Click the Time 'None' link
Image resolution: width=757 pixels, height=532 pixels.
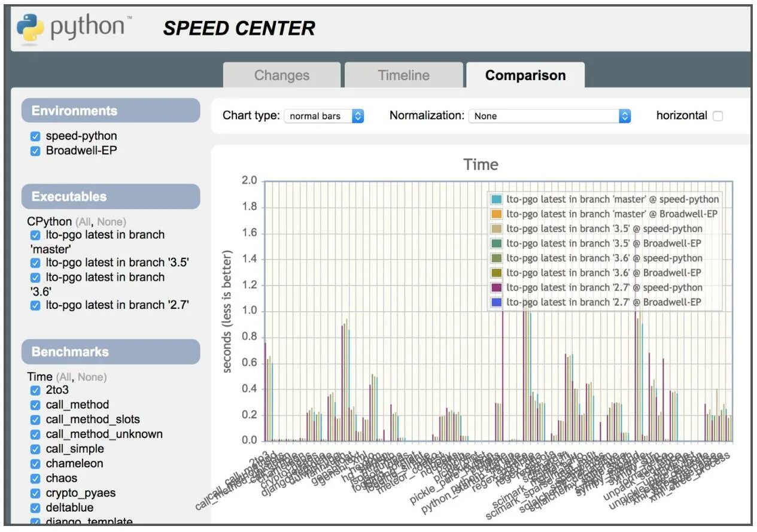(90, 377)
